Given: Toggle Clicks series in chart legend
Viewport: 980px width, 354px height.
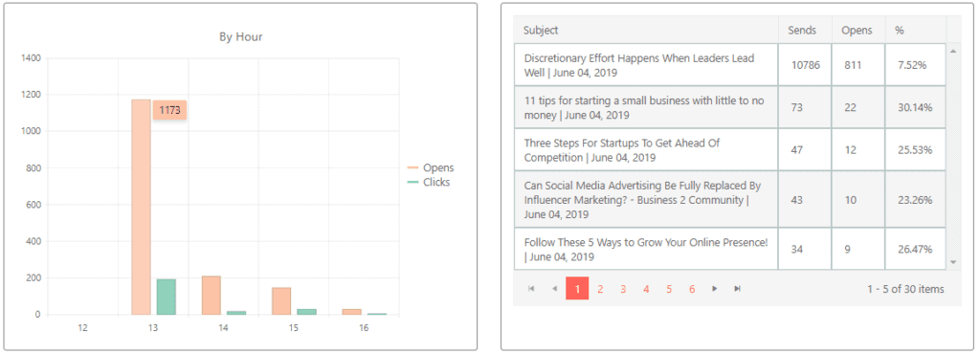Looking at the screenshot, I should pos(429,183).
